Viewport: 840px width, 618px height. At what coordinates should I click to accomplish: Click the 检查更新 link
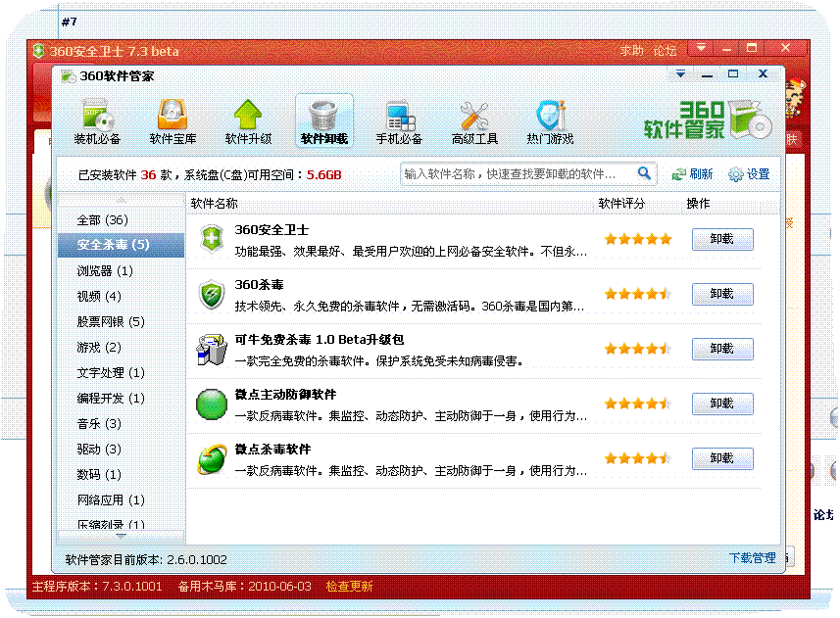(349, 587)
